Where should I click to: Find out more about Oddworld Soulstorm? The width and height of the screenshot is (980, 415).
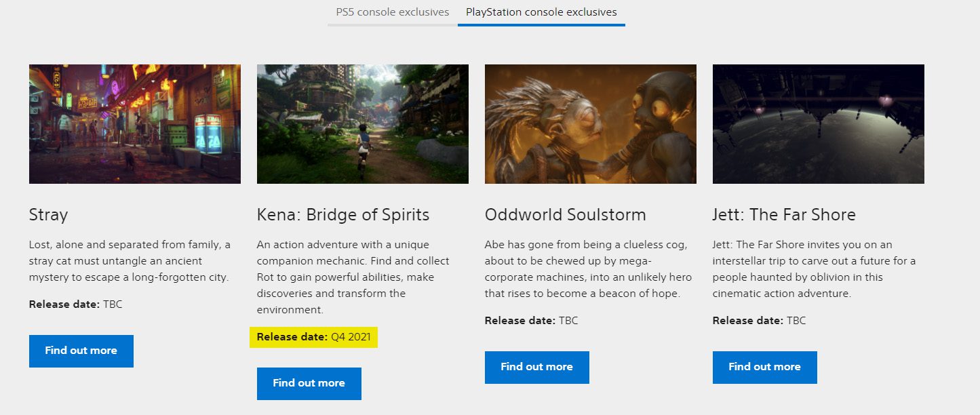537,367
